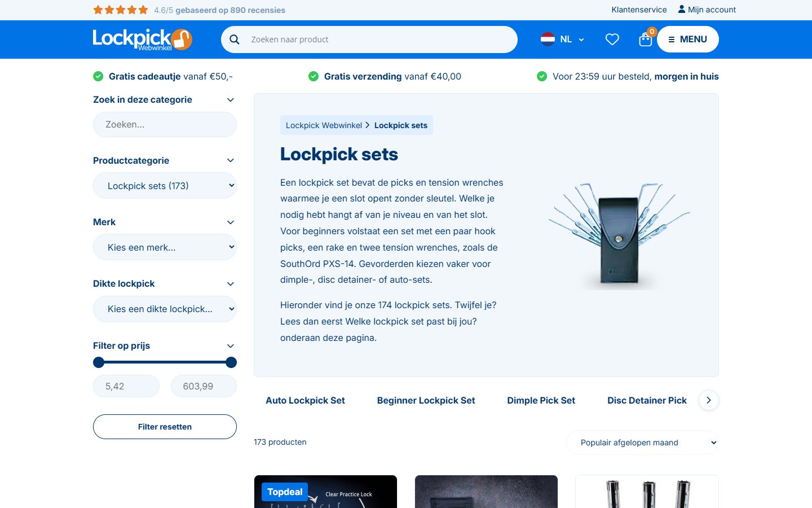Click the Lockpick Webwinkel logo

pyautogui.click(x=143, y=40)
